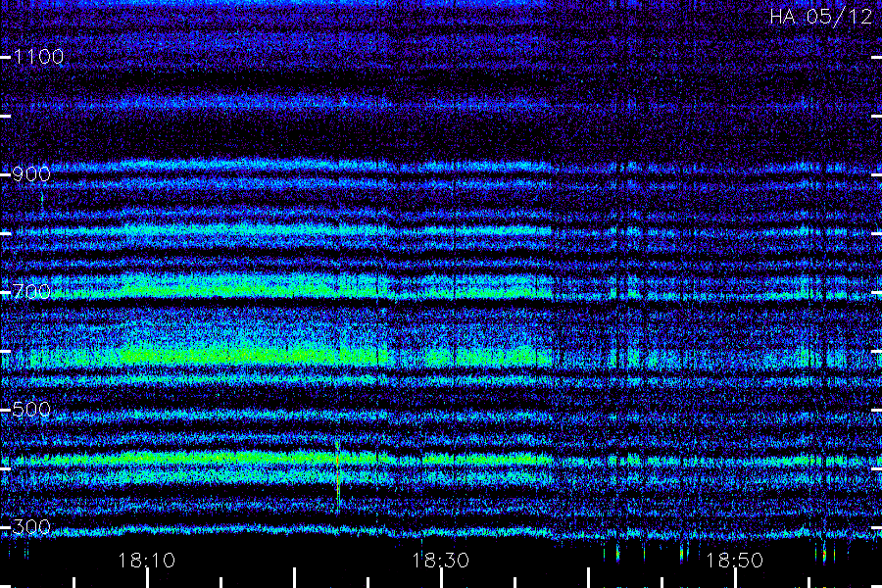The image size is (882, 588).
Task: Click the 18:50 time axis label
Action: tap(735, 560)
